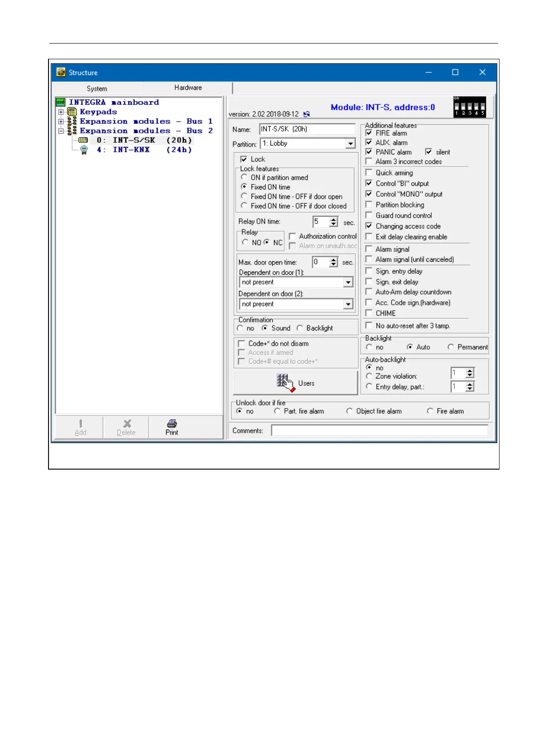Switch to the Hardware tab
Viewport: 535px width, 756px height.
[188, 88]
